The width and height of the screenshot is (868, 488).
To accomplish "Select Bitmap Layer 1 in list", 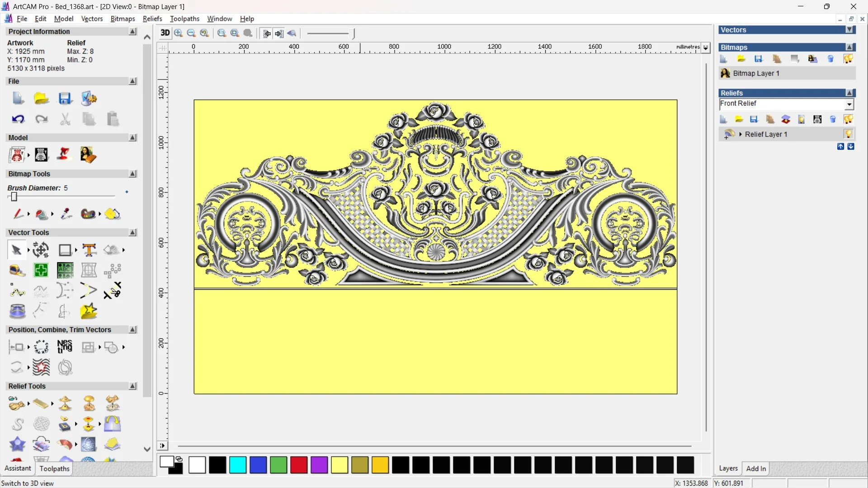I will (x=756, y=73).
